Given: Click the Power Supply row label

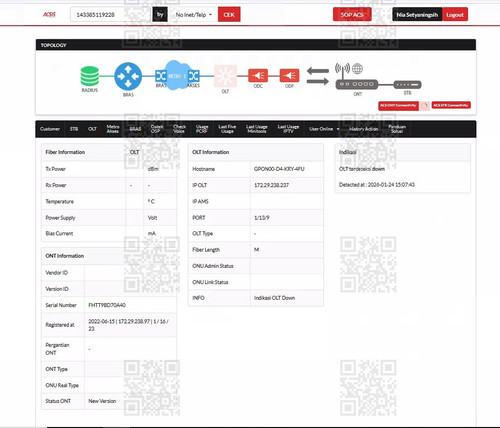Looking at the screenshot, I should tap(60, 218).
